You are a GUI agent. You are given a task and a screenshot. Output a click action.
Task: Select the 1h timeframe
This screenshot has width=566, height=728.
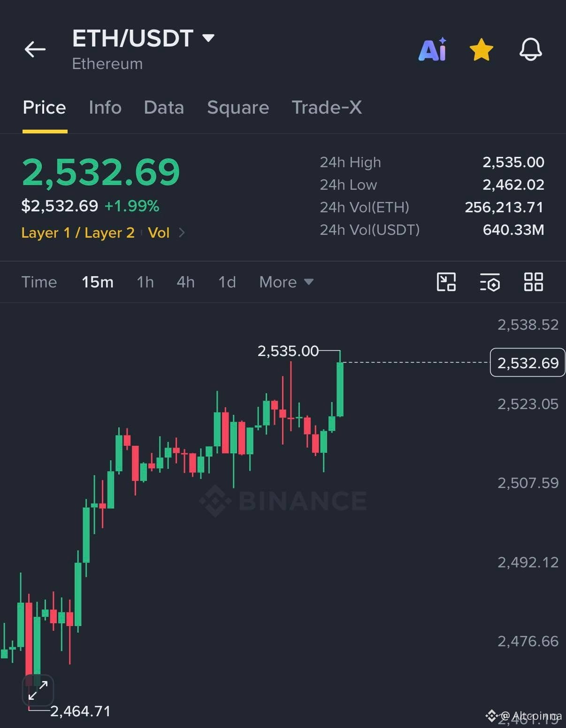pyautogui.click(x=145, y=282)
